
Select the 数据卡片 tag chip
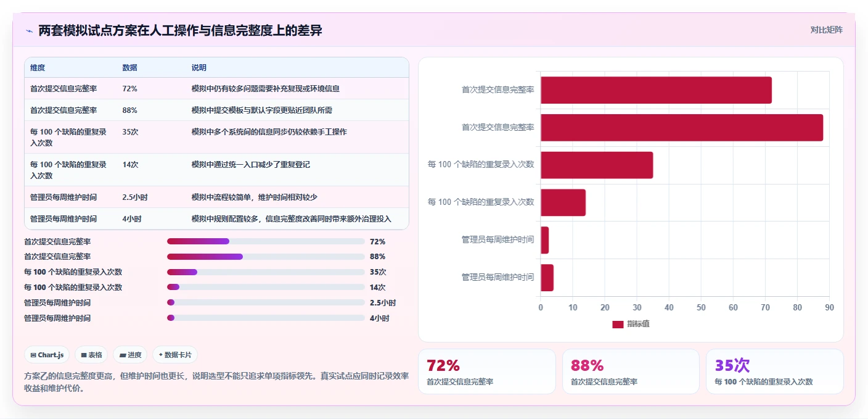[175, 355]
